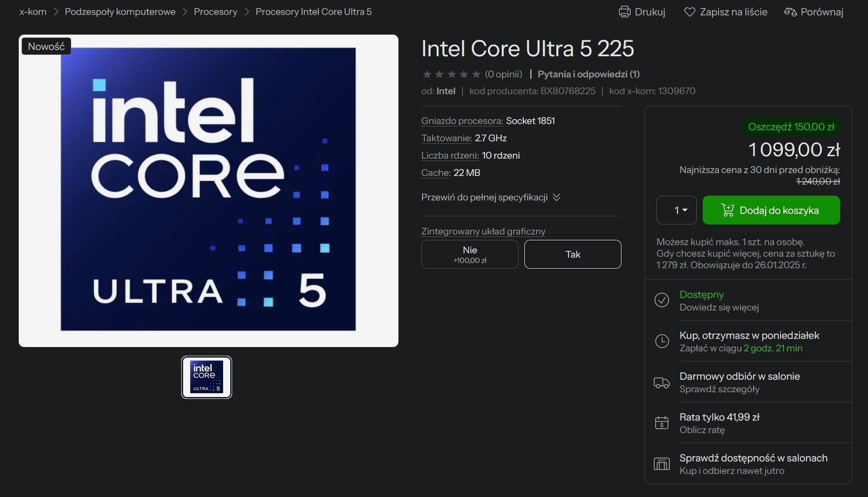Click the small product thumbnail image

(207, 377)
